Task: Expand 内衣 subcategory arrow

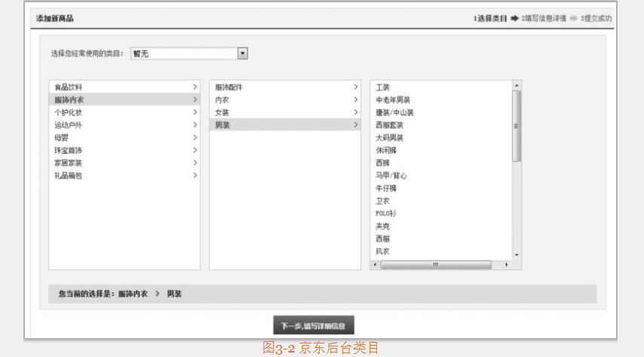Action: coord(355,100)
